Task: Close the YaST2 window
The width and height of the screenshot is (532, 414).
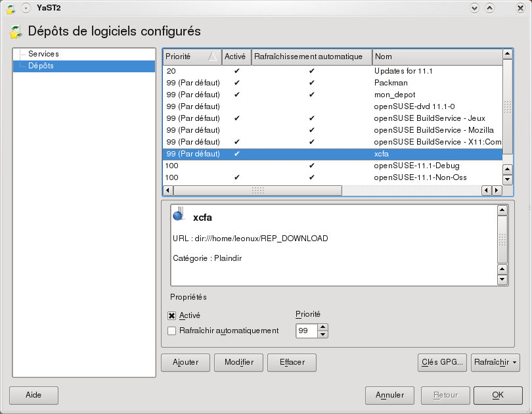Action: click(520, 8)
